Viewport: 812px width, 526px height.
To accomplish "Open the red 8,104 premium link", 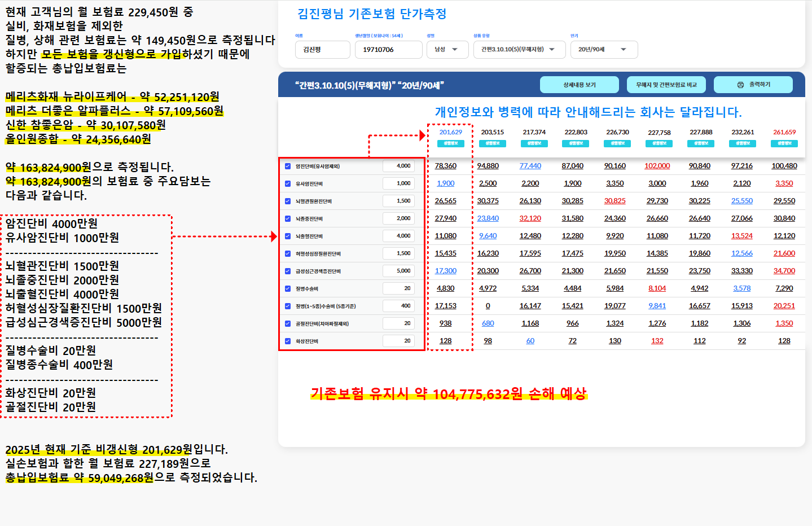I will (x=657, y=288).
